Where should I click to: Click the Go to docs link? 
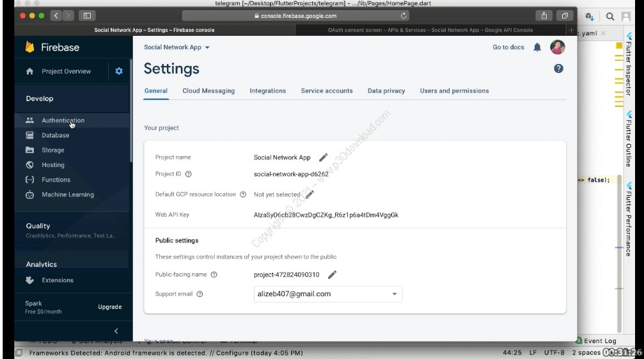coord(508,47)
